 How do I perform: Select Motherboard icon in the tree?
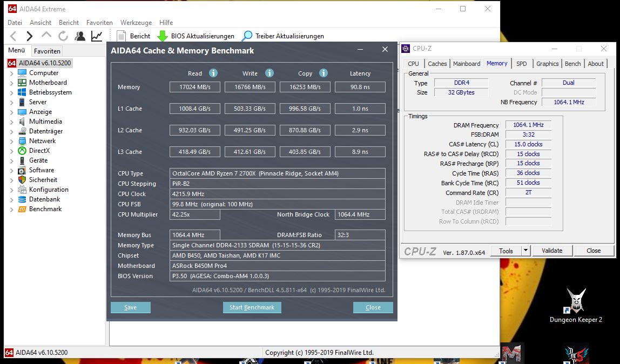22,83
